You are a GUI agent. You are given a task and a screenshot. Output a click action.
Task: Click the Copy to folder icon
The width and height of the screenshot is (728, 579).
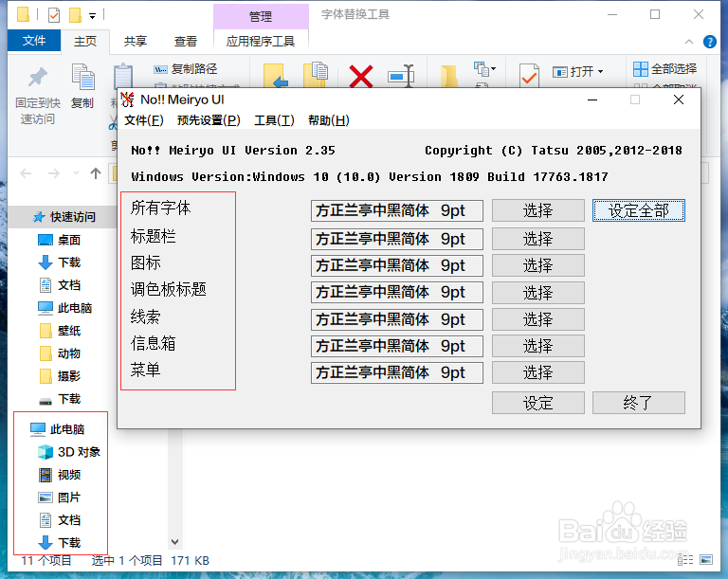(x=316, y=75)
